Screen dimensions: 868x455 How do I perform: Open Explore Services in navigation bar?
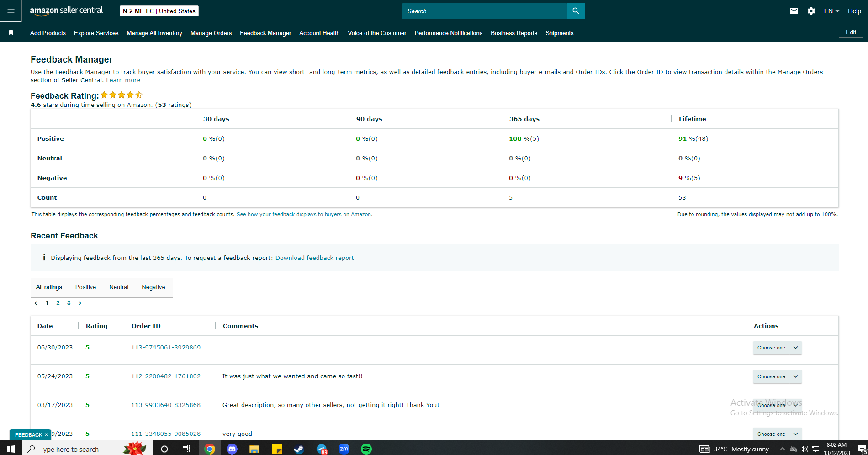pos(96,33)
